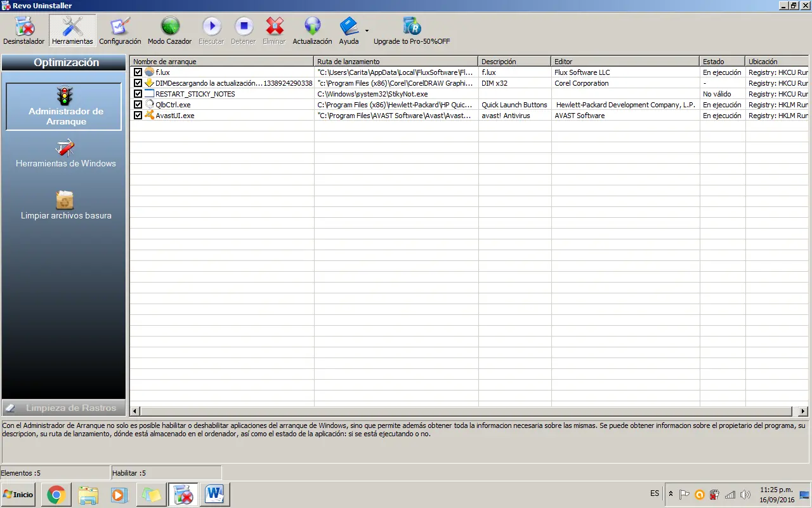The height and width of the screenshot is (508, 812).
Task: Open Limpiar archivos basura
Action: [x=66, y=206]
